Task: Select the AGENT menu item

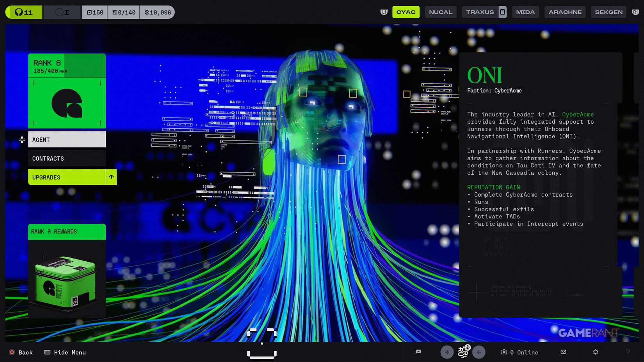Action: [67, 140]
